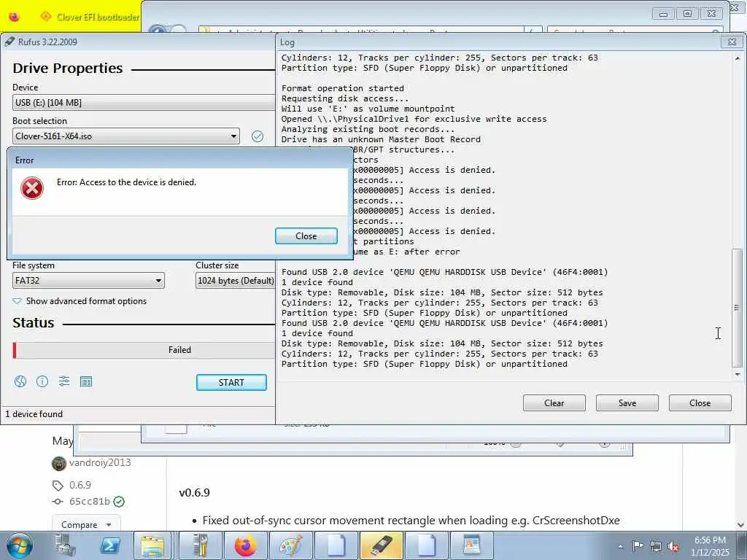Click log line 'Drive has an unknown Master Boot Record'
Viewport: 747px width, 560px height.
pyautogui.click(x=381, y=139)
